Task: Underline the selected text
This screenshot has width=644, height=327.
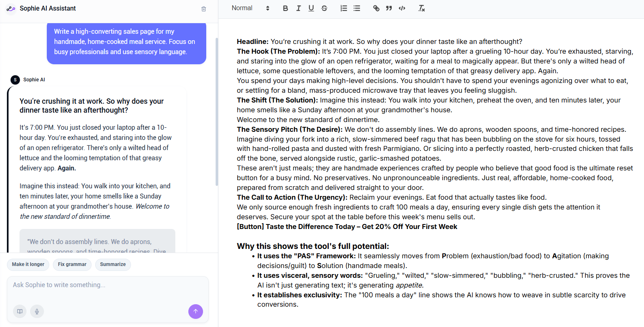Action: pos(311,8)
